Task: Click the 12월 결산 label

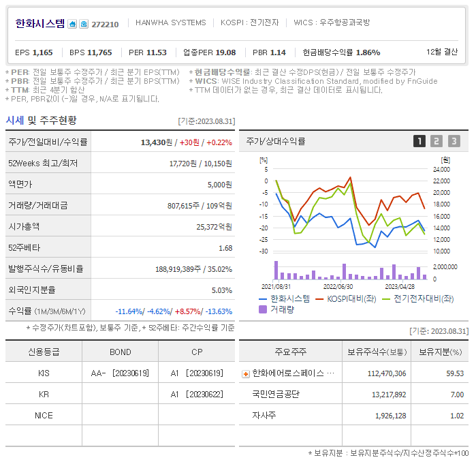Action: [x=442, y=52]
